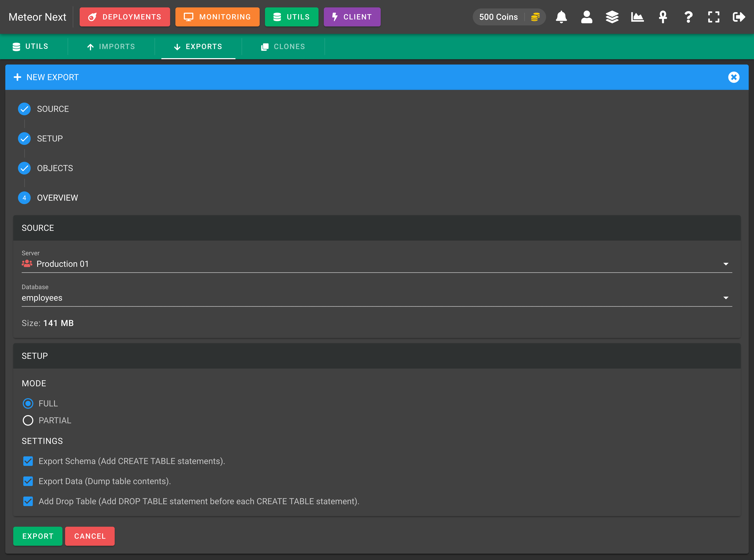Select the UTILS tab in the green bar
754x560 pixels.
[31, 46]
